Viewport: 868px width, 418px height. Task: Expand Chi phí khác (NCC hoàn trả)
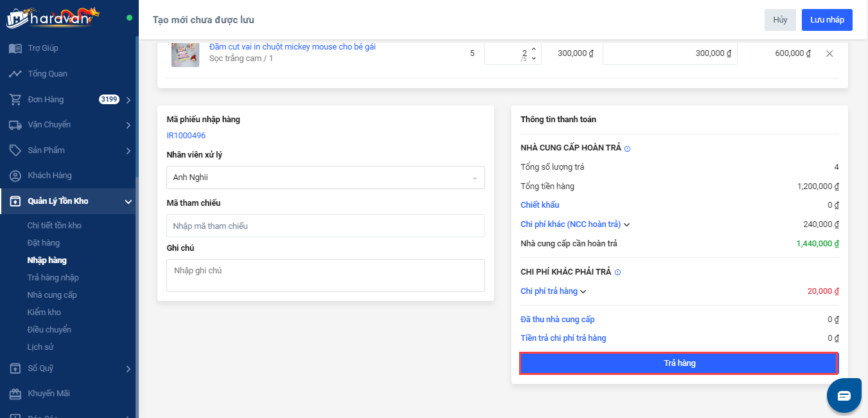pyautogui.click(x=627, y=224)
